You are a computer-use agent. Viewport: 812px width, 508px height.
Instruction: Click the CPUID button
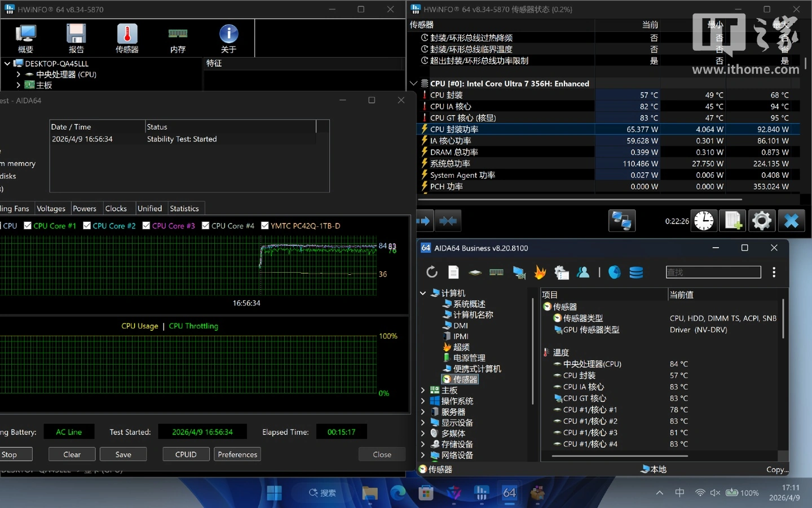point(186,454)
